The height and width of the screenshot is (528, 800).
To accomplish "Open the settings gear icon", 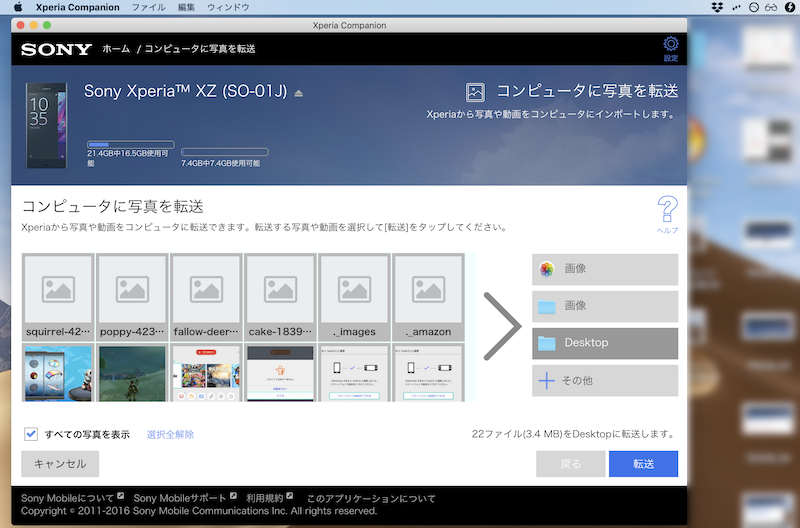I will pos(670,44).
